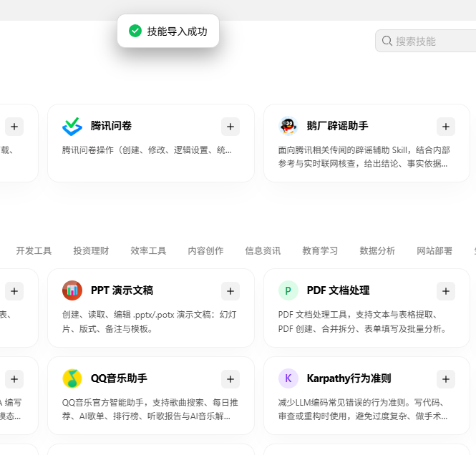This screenshot has height=455, width=476.
Task: Click the 技能导入成功 toast message text
Action: point(177,31)
